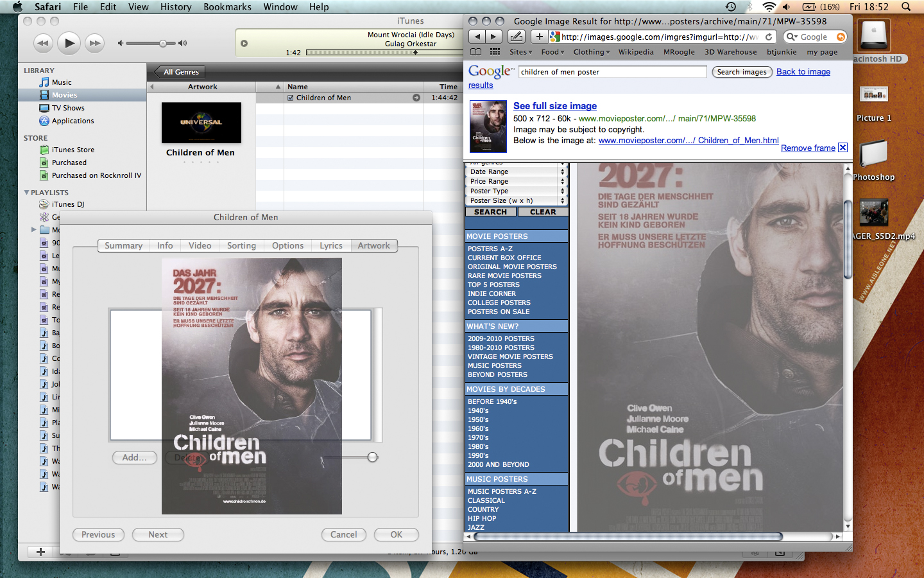The height and width of the screenshot is (578, 924).
Task: Click the Safari Google search field
Action: 815,37
